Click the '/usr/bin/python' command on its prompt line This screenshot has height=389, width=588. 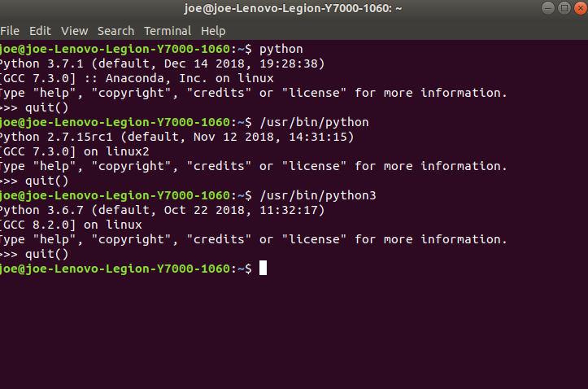coord(314,122)
